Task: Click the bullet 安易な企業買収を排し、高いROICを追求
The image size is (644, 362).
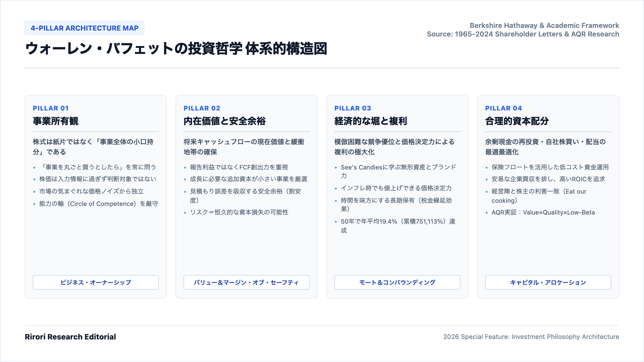Action: (x=548, y=179)
